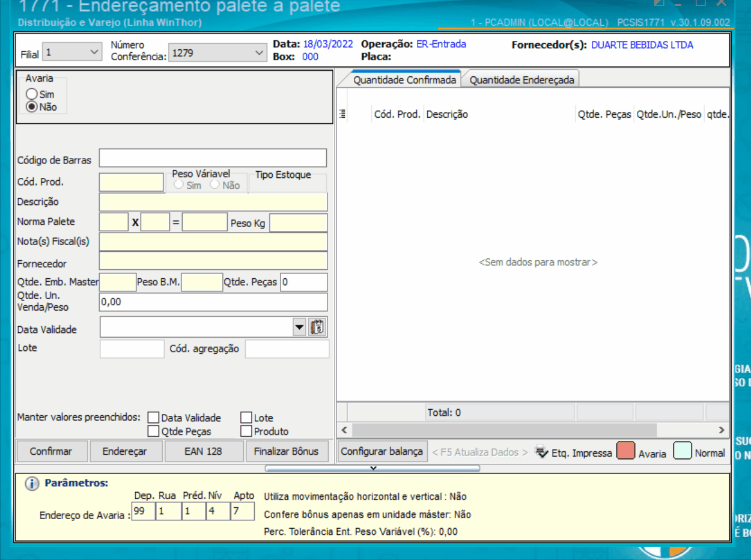Enable the Data Validade keep-values checkbox

click(154, 418)
